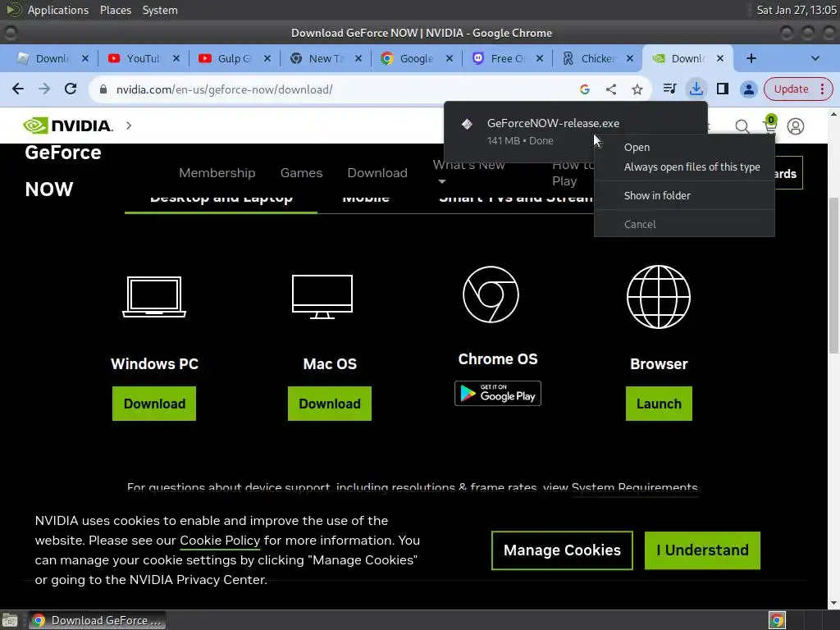Toggle the Chrome downloads icon
Screen dimensions: 840x630
pos(696,89)
